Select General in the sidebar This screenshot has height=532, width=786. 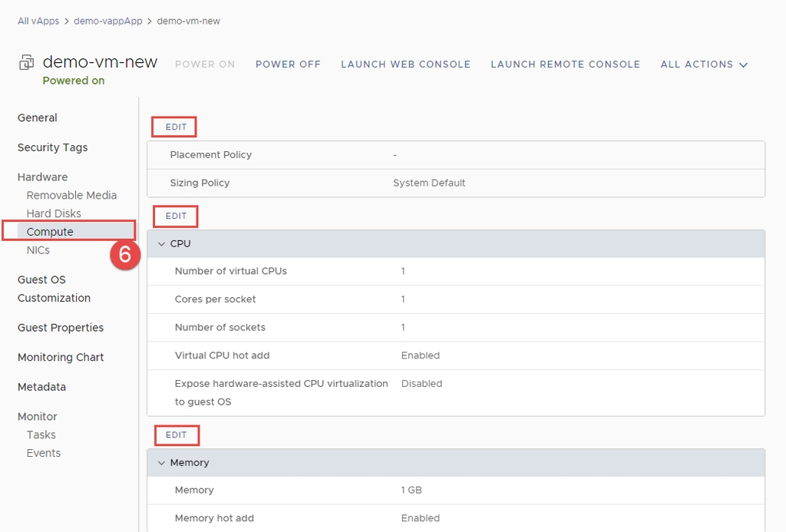pyautogui.click(x=38, y=118)
